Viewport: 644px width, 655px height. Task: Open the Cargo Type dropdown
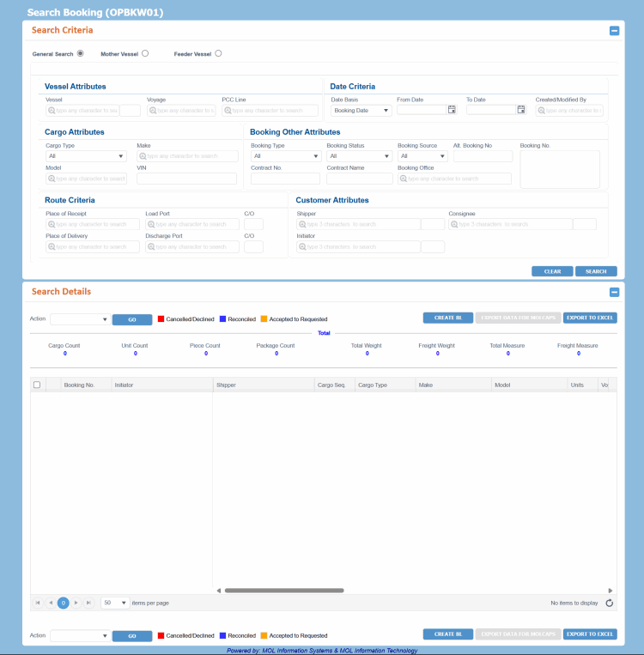[86, 156]
